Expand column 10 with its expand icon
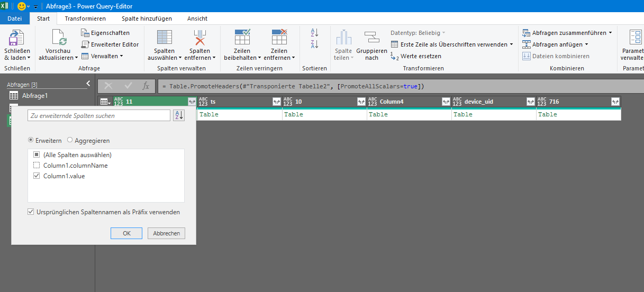644x292 pixels. tap(361, 102)
